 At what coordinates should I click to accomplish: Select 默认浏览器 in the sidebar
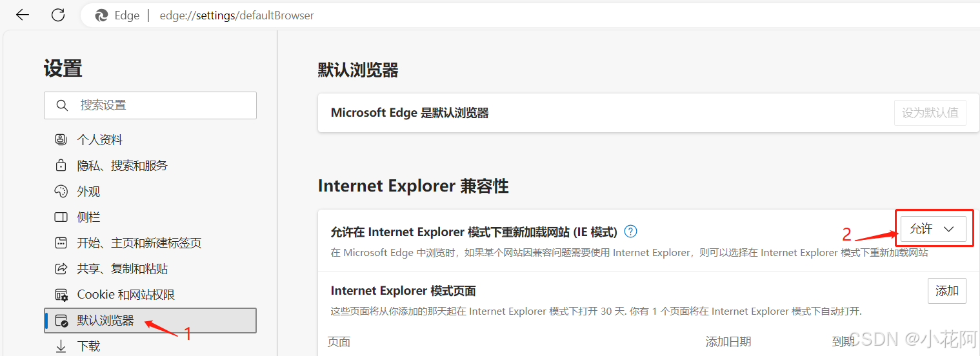point(150,321)
